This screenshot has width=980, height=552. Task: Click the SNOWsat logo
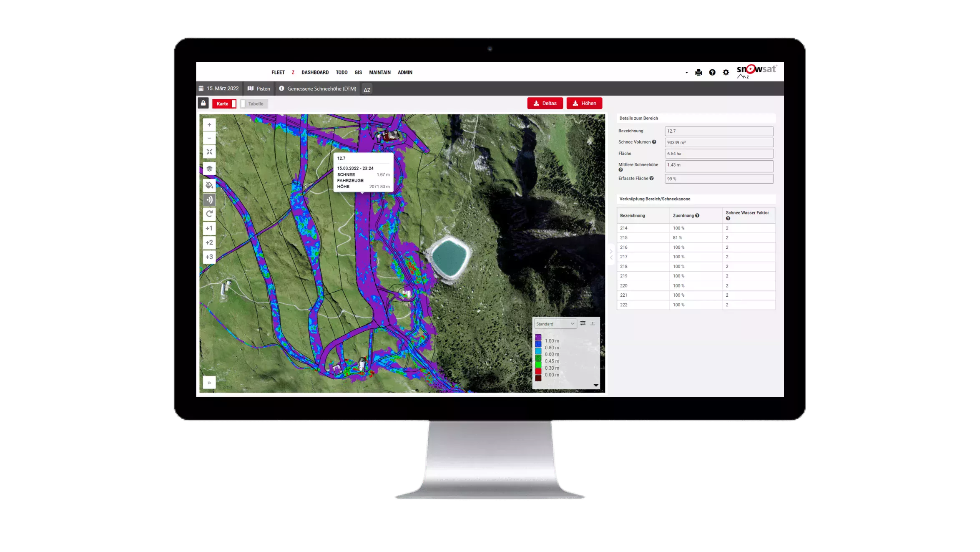[x=756, y=71]
